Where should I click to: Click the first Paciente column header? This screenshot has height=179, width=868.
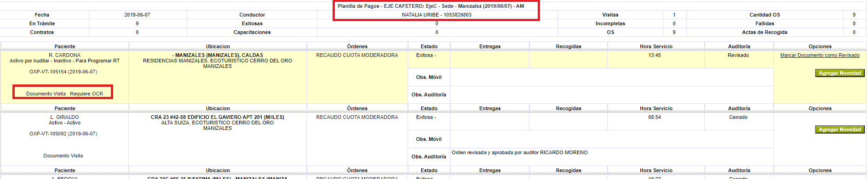click(x=65, y=46)
